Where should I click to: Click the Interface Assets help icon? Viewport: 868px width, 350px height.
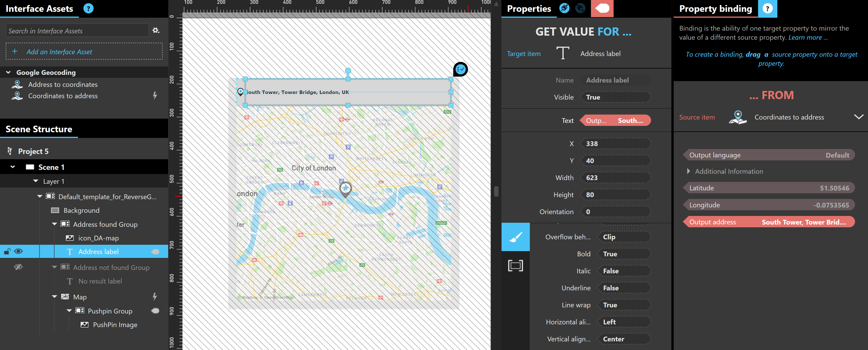[x=88, y=8]
